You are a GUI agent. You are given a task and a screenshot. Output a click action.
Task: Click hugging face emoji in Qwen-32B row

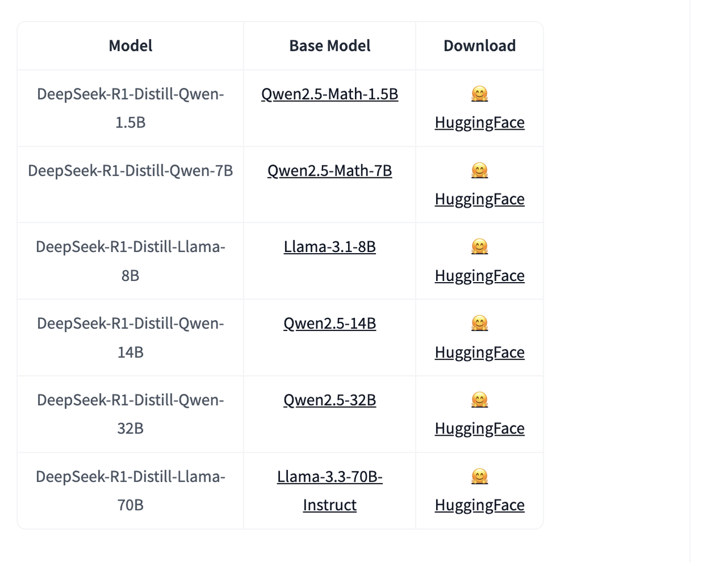point(479,400)
